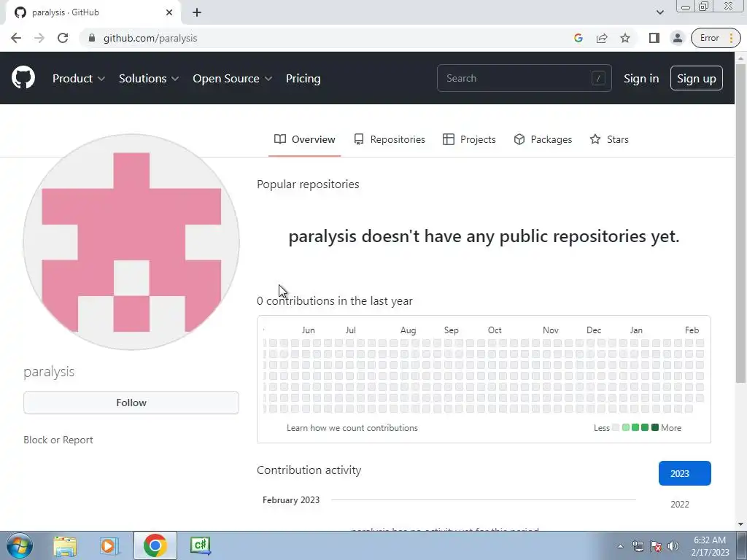Click the darkest green legend swatch
The height and width of the screenshot is (560, 747).
(x=655, y=427)
